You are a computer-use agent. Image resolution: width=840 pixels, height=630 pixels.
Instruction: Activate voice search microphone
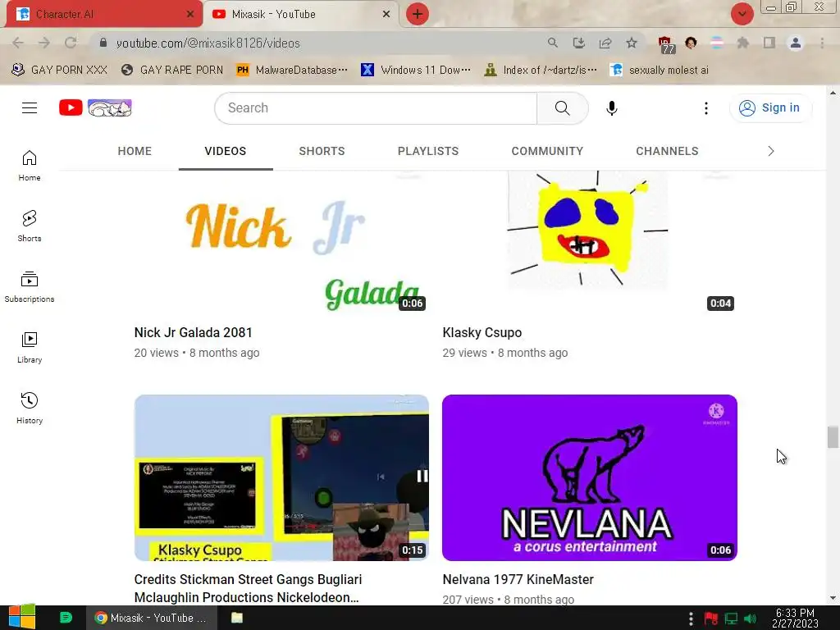point(611,107)
